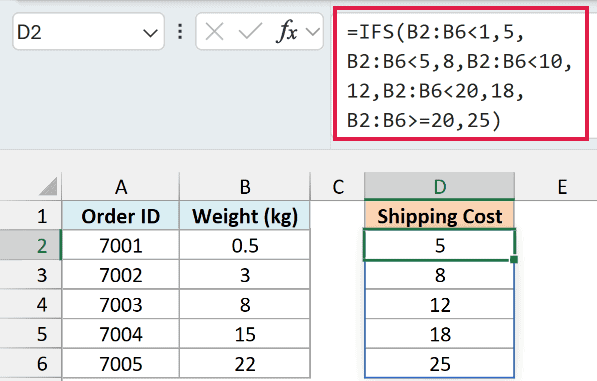Select shipping cost cell with 18

(439, 334)
